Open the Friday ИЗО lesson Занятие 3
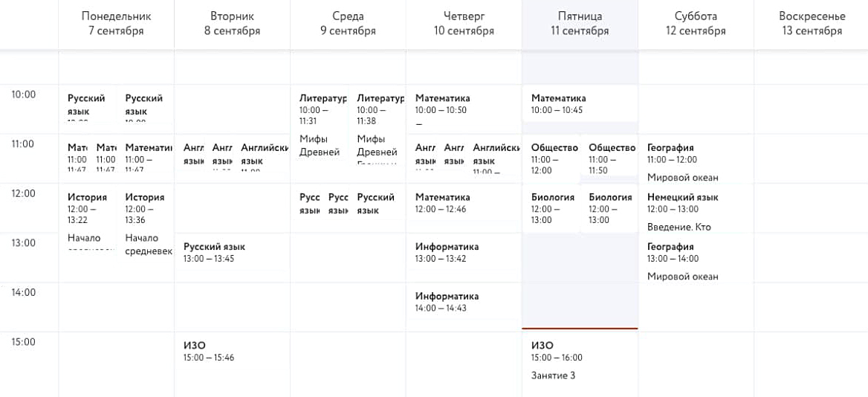 click(x=580, y=361)
